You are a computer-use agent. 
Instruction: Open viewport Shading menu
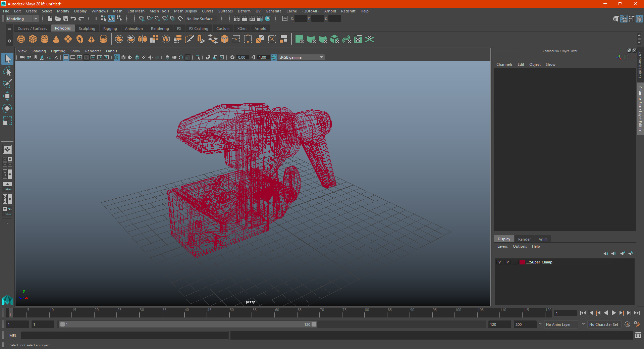39,51
